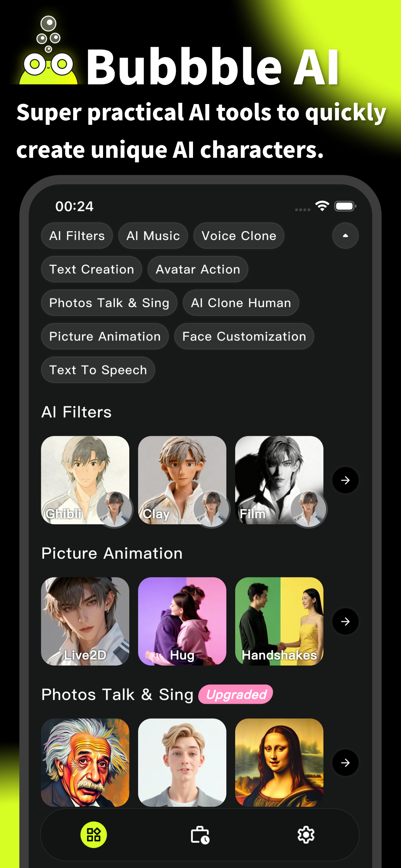Viewport: 401px width, 868px height.
Task: Show more Photos Talk & Sing with arrow
Action: pos(345,762)
